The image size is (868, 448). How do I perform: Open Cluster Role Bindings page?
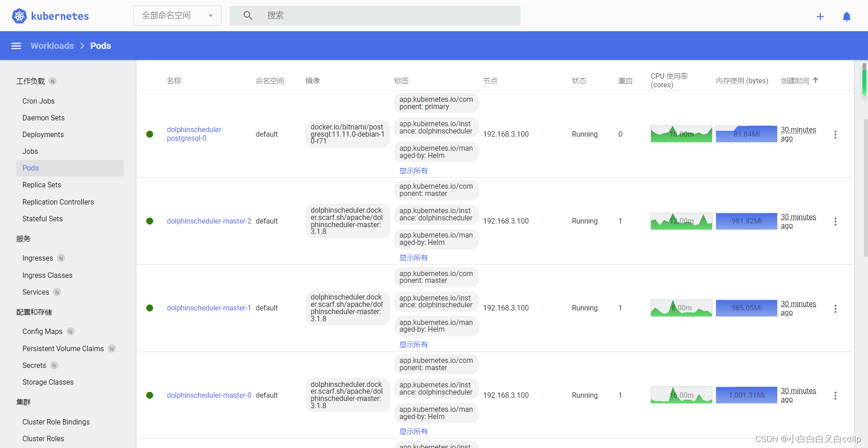56,422
